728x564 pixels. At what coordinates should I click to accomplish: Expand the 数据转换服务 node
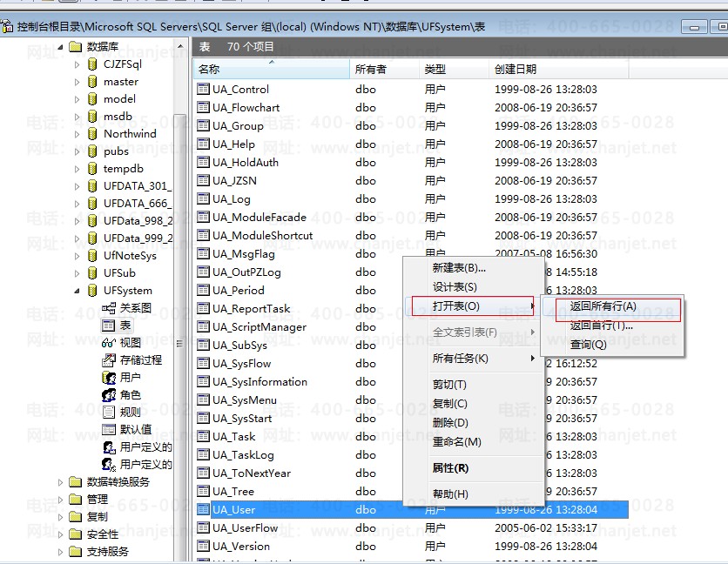click(60, 482)
